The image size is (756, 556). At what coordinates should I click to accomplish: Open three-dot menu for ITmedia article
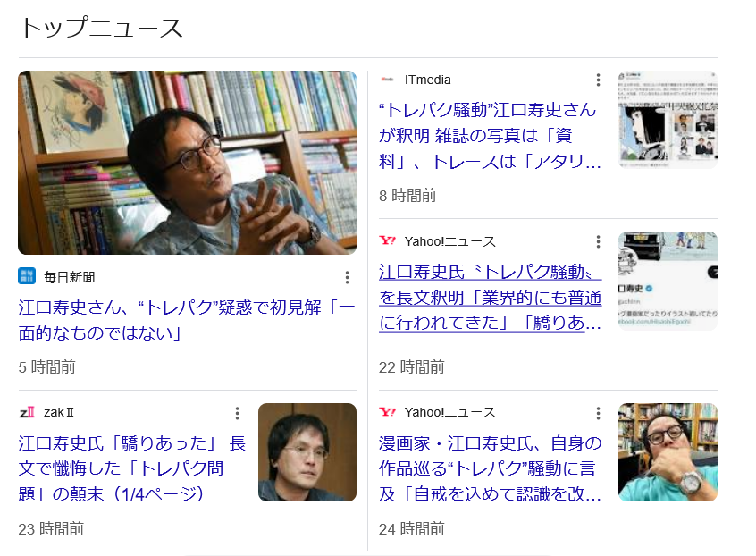click(598, 80)
